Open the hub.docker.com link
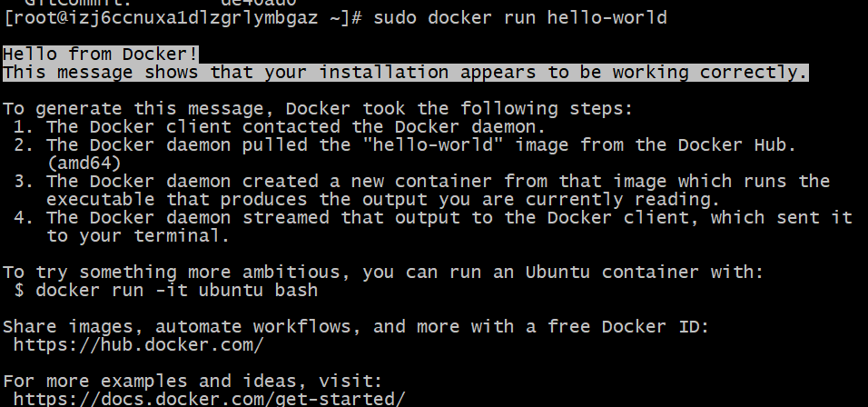Screen dimensions: 868x407 pos(138,345)
